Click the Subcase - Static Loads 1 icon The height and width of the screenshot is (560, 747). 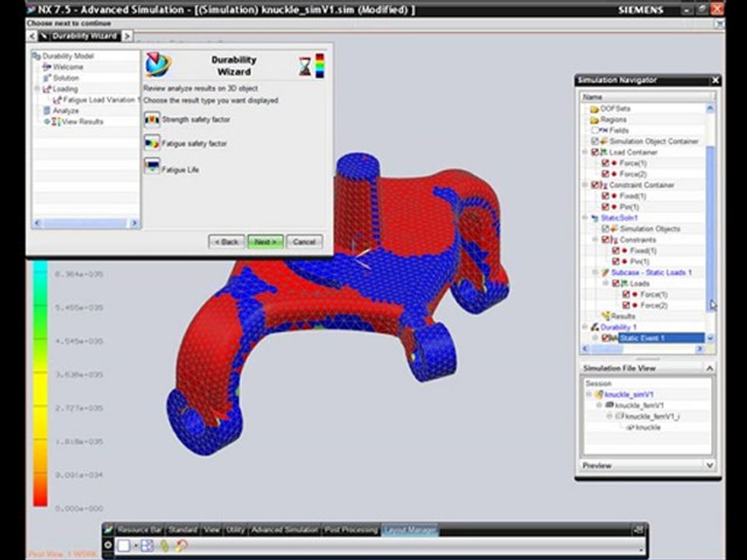605,273
